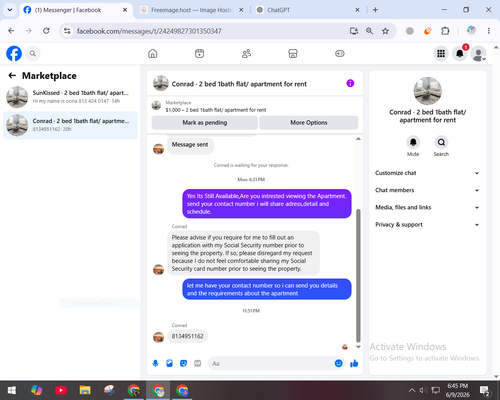Image resolution: width=500 pixels, height=400 pixels.
Task: Open the Gaming icon
Action: pyautogui.click(x=340, y=53)
